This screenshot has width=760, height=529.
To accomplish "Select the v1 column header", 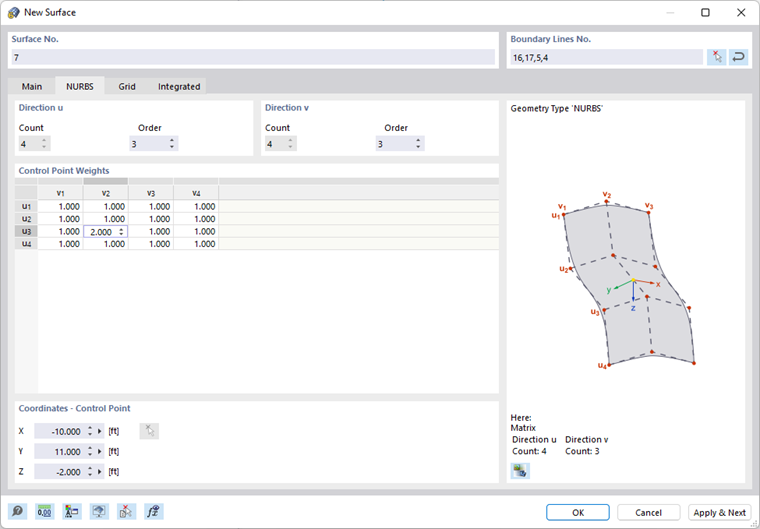I will tap(61, 193).
